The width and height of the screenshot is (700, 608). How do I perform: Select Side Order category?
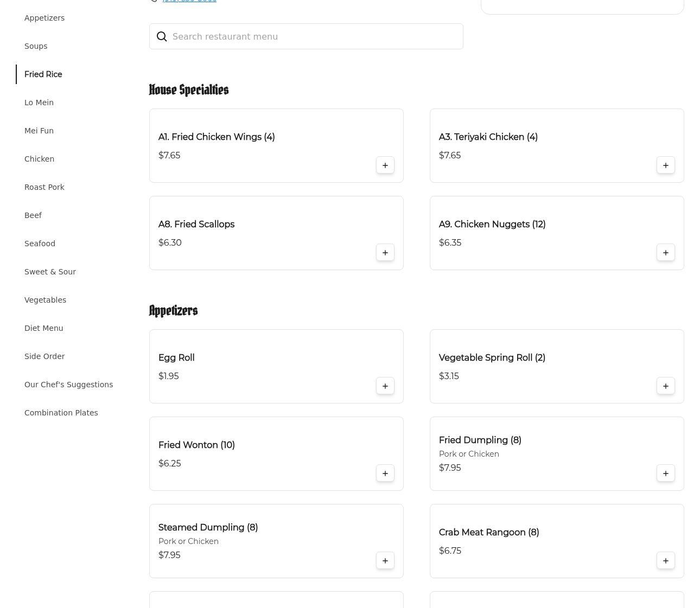44,356
